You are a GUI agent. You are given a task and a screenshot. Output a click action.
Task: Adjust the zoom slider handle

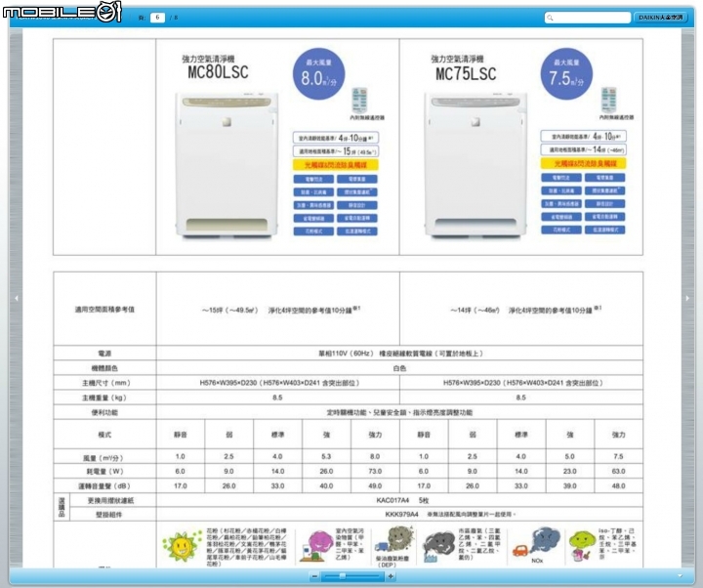(343, 576)
